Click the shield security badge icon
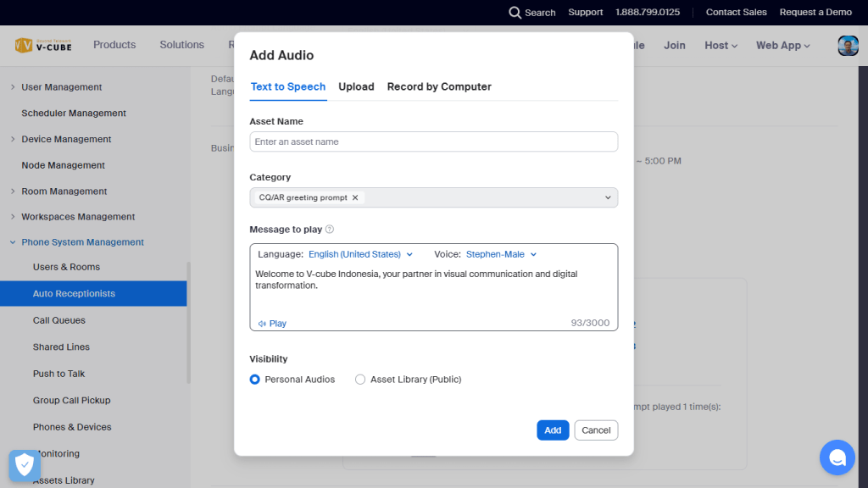 pyautogui.click(x=25, y=465)
